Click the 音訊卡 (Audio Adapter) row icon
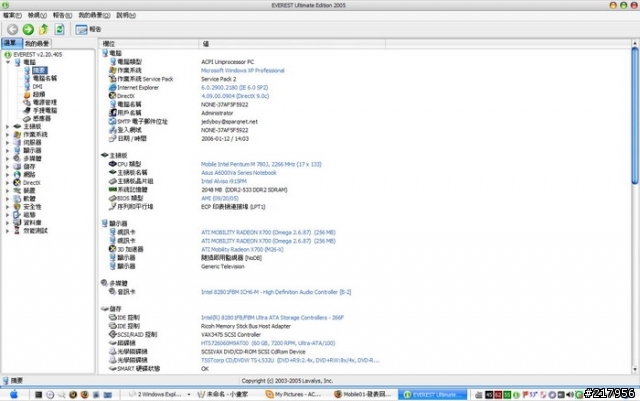This screenshot has width=640, height=401. (x=113, y=292)
